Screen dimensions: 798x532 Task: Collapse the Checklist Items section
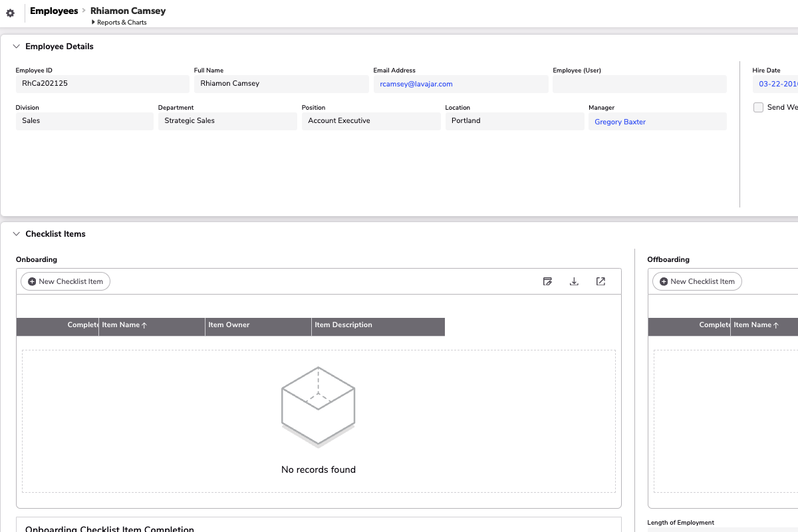17,234
